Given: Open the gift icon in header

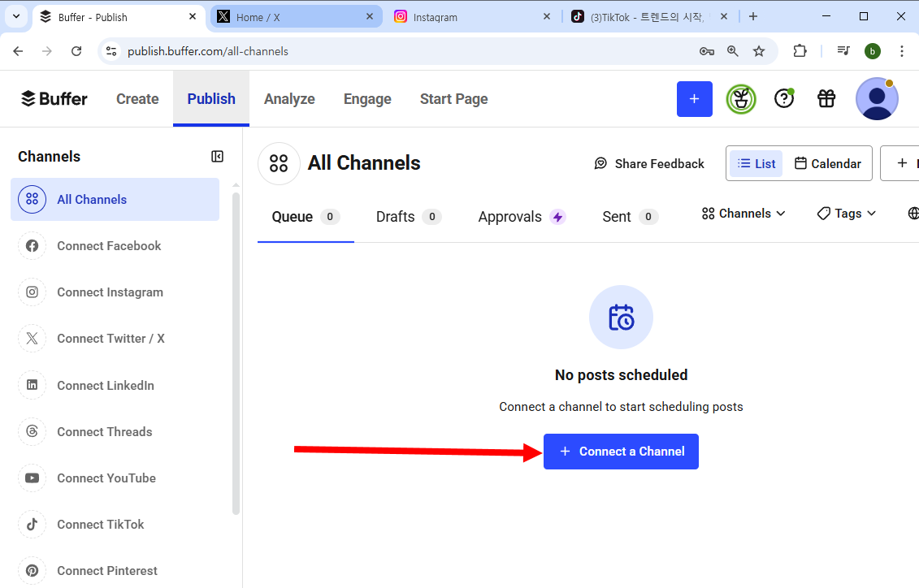Looking at the screenshot, I should [x=826, y=98].
